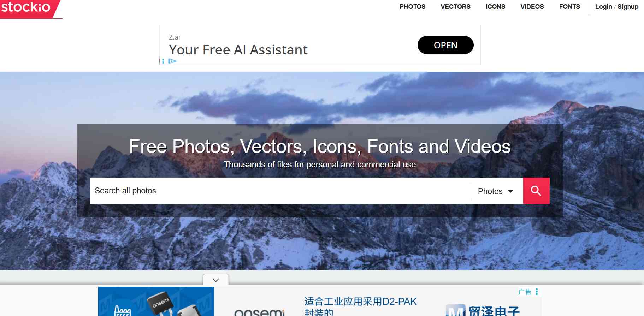Click the 广告 ad label icon
The image size is (644, 316).
(525, 292)
